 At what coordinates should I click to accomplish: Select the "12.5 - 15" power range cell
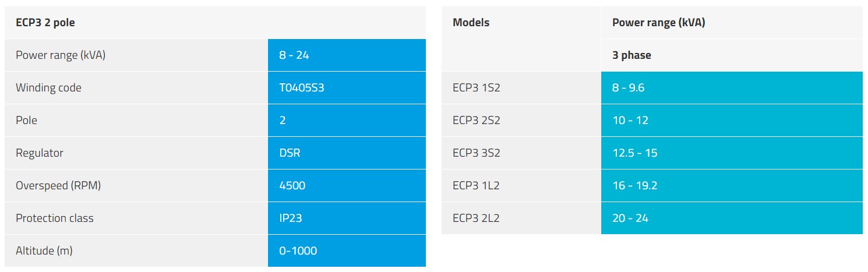click(635, 153)
